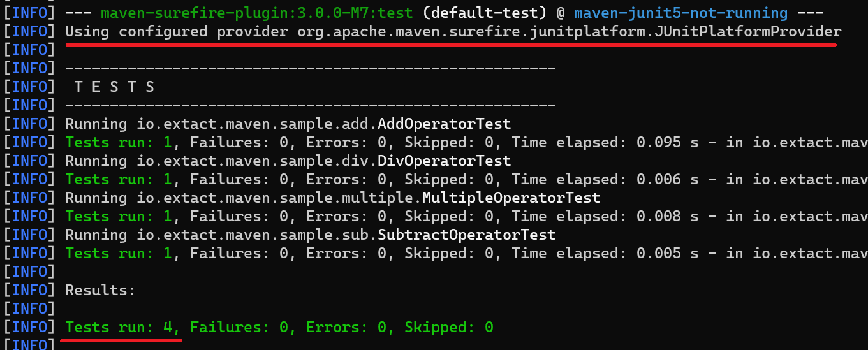Click the SubtractOperatorTest class name
The width and height of the screenshot is (868, 350).
coord(467,234)
